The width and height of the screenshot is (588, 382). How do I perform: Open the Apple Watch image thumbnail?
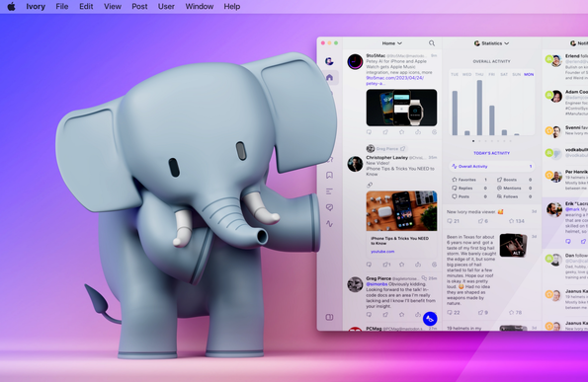pos(401,108)
